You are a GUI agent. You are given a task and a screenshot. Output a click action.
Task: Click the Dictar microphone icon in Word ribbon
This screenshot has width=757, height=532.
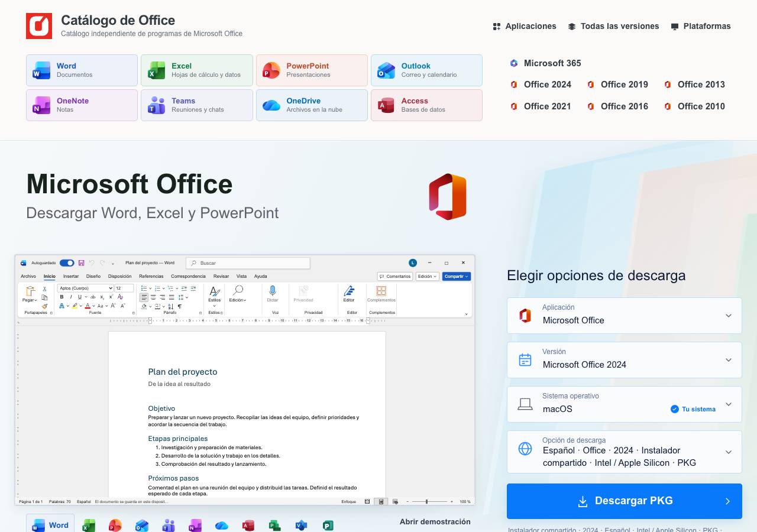(x=273, y=291)
